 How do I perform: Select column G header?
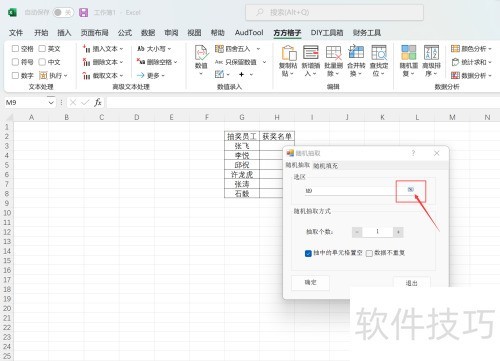coord(242,117)
